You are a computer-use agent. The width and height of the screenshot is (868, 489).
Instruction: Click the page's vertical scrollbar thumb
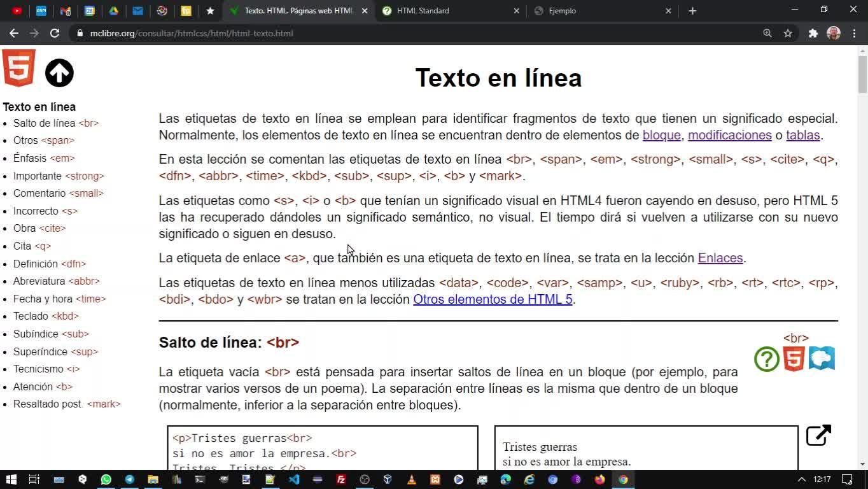862,74
